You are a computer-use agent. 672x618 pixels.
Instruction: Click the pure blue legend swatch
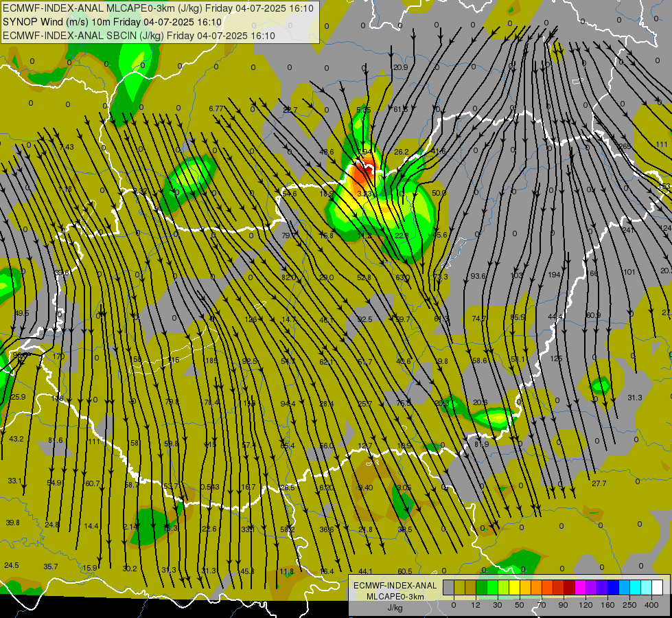tap(614, 587)
